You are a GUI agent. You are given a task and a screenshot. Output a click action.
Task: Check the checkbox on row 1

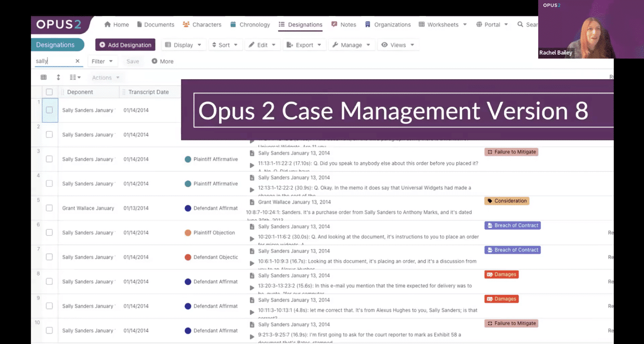click(49, 110)
